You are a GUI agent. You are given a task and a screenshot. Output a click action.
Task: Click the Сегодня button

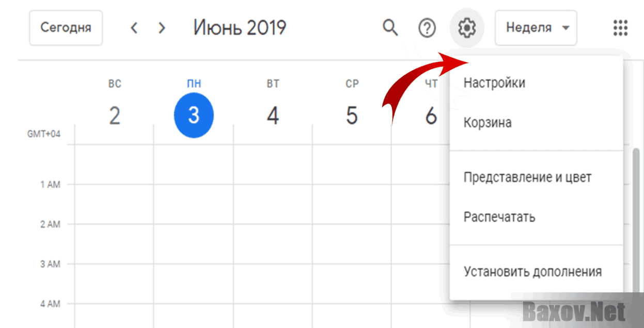[x=66, y=28]
